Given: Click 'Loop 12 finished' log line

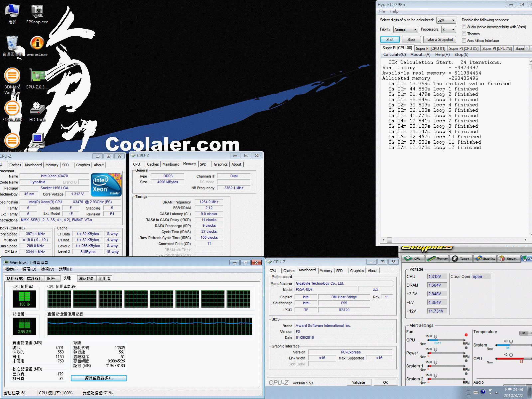Looking at the screenshot, I should tap(457, 148).
